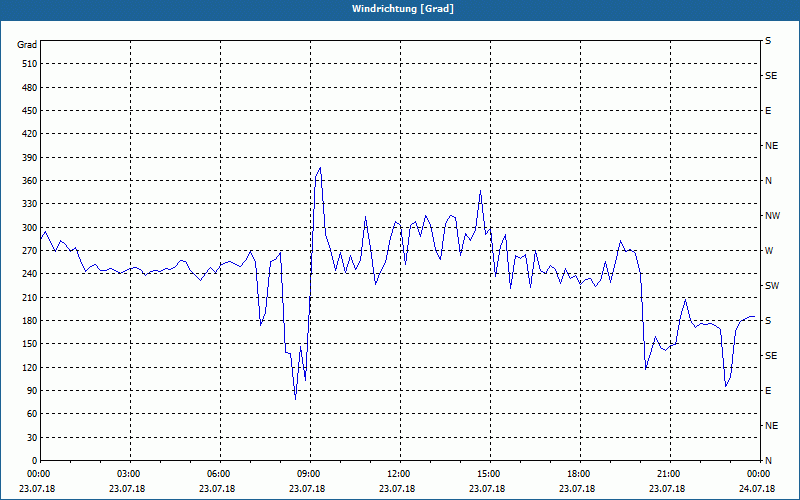The image size is (800, 500).
Task: Select the 23.07.18 date under 03:00
Action: pyautogui.click(x=127, y=489)
